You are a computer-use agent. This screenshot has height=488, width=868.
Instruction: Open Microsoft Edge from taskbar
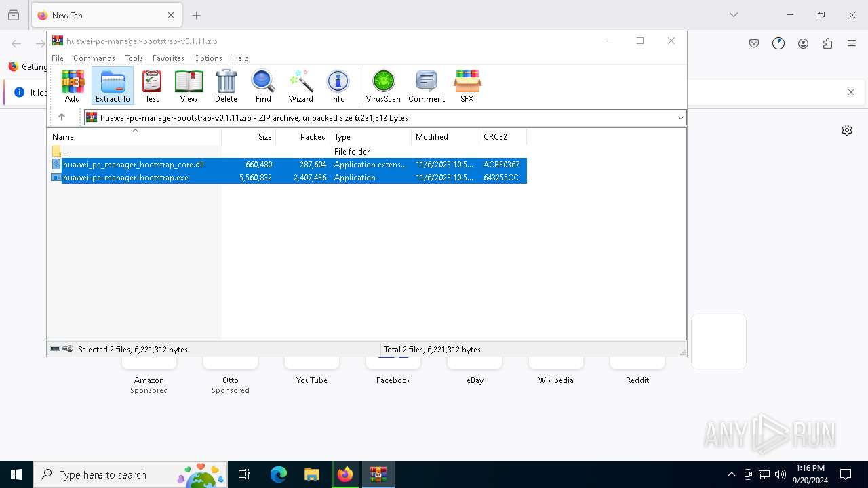[279, 474]
